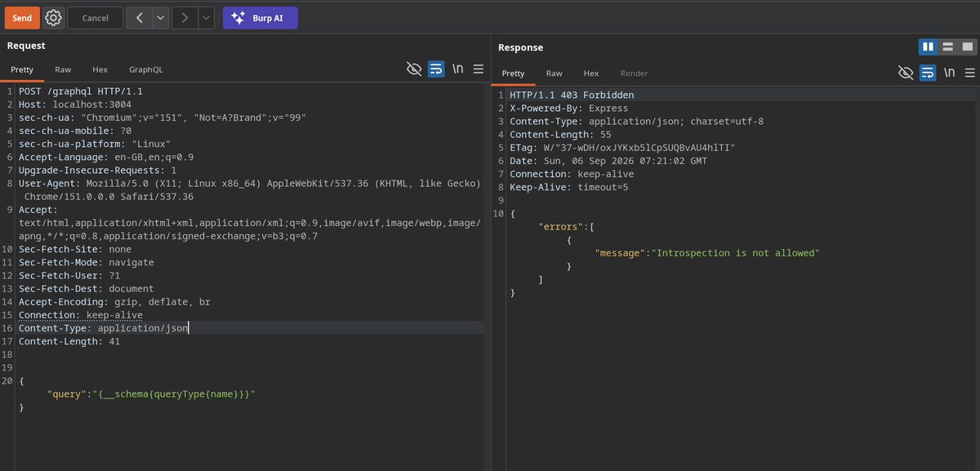Click the Accept-Language header line
Viewport: 980px width, 471px height.
pyautogui.click(x=106, y=158)
